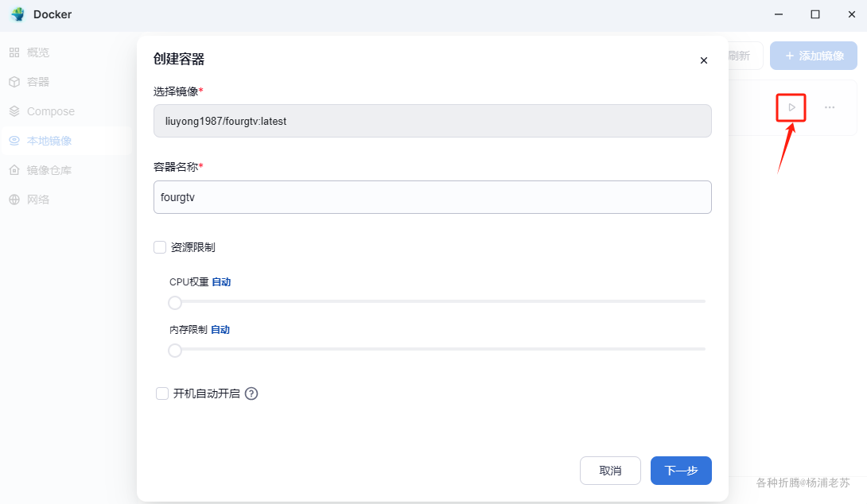Open the three-dot more options menu
The image size is (867, 504).
click(830, 107)
